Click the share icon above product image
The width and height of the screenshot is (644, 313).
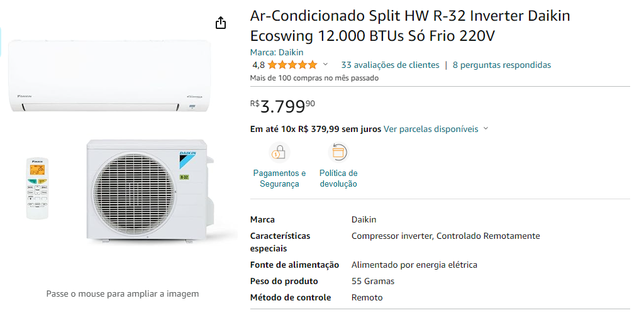tap(221, 23)
